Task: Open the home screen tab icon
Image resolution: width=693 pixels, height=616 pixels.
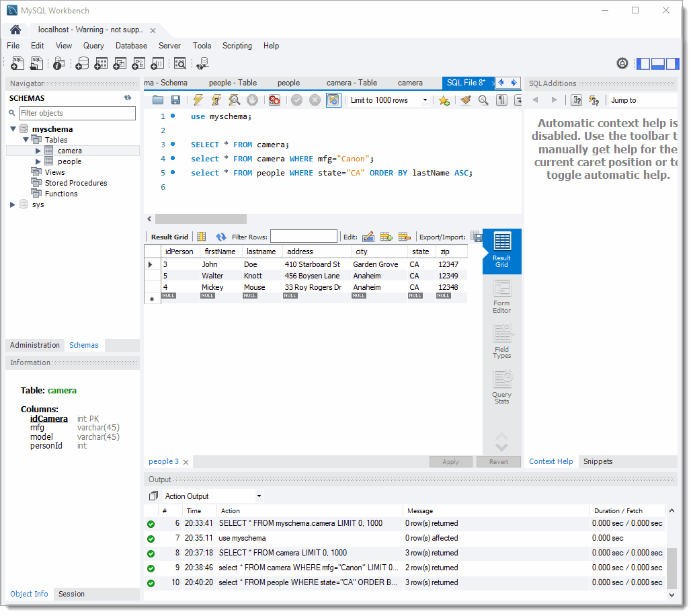Action: click(15, 30)
